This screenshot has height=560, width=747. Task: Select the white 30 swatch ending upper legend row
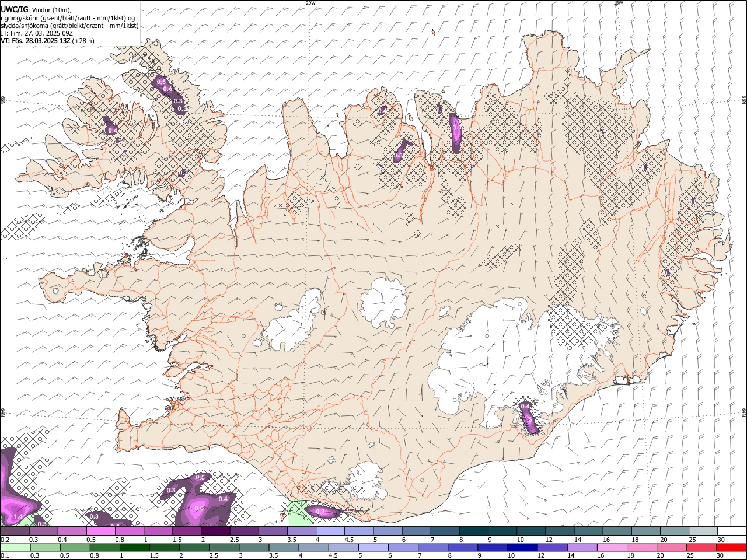point(732,531)
